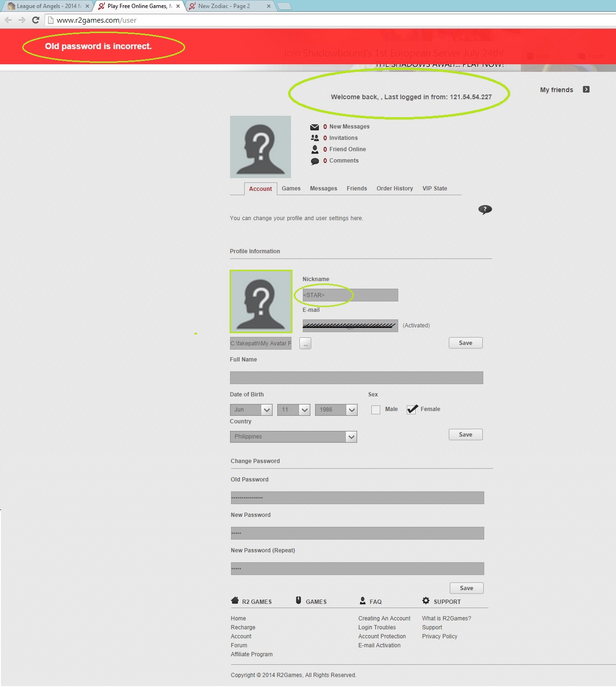
Task: Click the My friends arrow icon
Action: click(586, 89)
